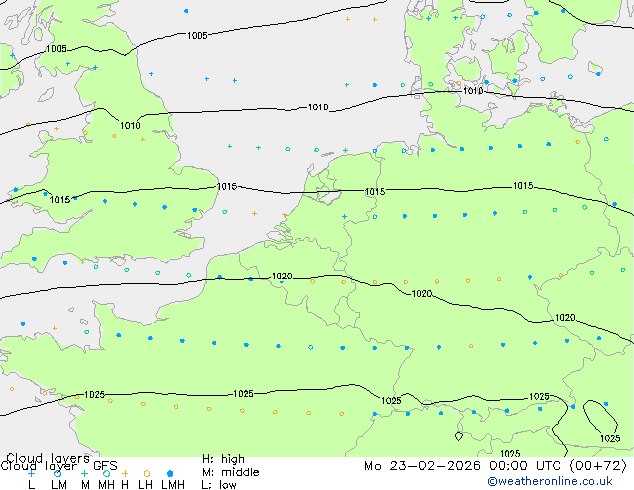
Task: Click the orange plus high-cloud legend symbol
Action: point(125,473)
